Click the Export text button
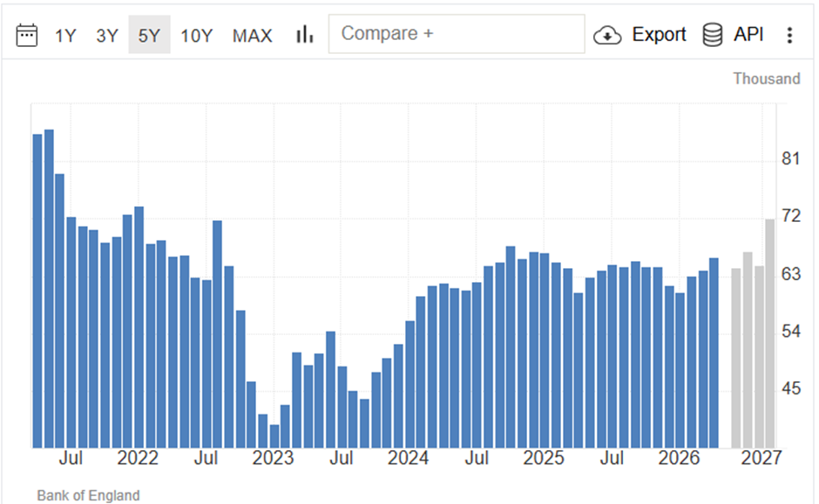Image resolution: width=819 pixels, height=504 pixels. (659, 35)
